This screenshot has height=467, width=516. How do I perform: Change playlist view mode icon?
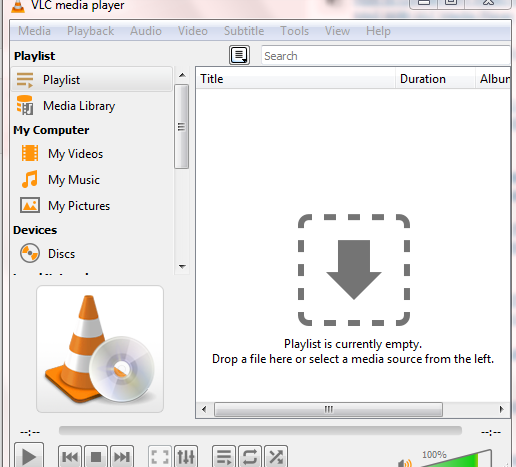click(x=239, y=55)
